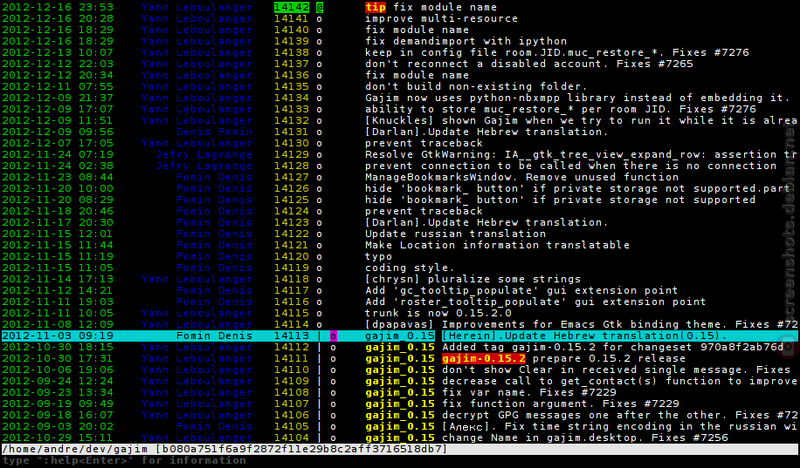
Task: Click the magenta graph node on revision 14113
Action: (x=333, y=336)
